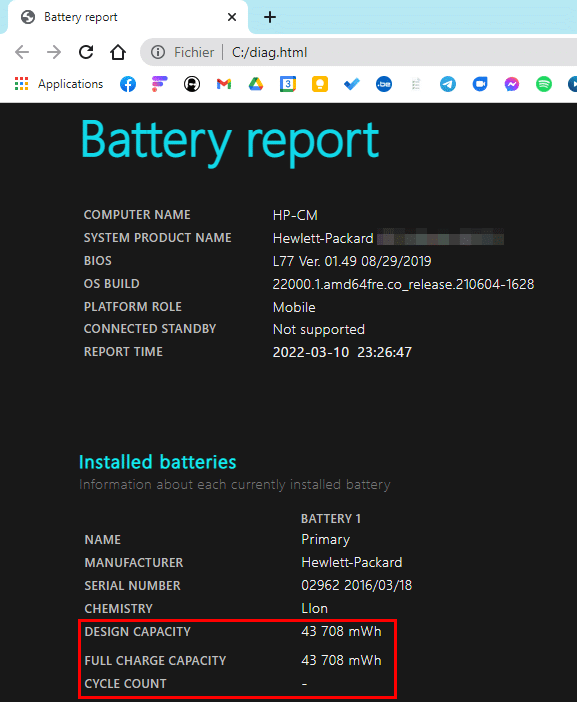This screenshot has height=702, width=577.
Task: Open the .be bookmark
Action: [x=384, y=84]
